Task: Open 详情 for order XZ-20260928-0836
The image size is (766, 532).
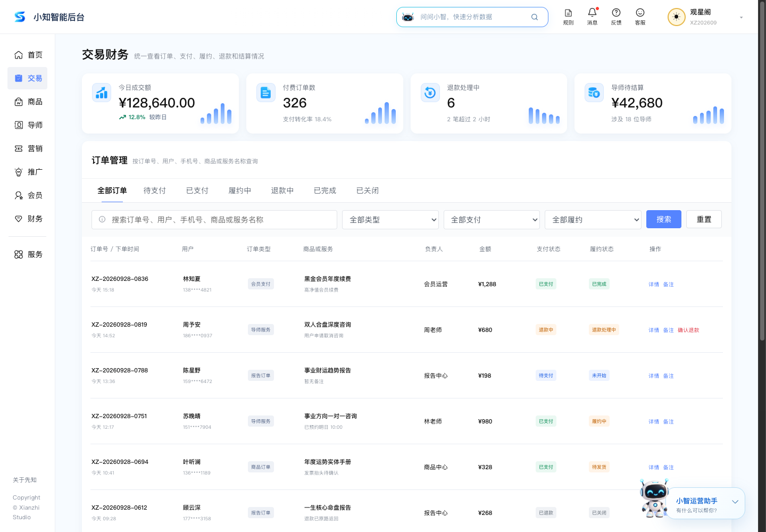Action: [x=654, y=284]
